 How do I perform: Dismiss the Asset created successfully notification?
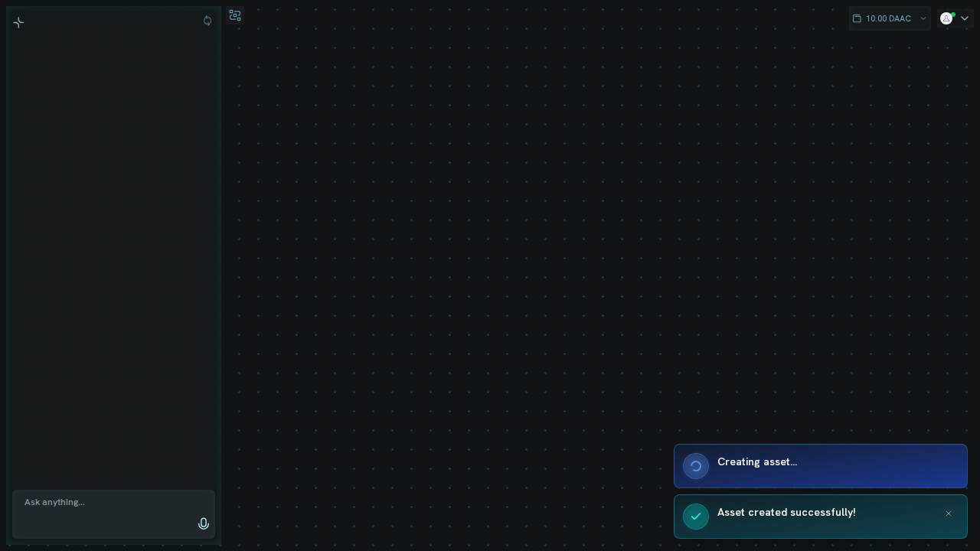949,514
